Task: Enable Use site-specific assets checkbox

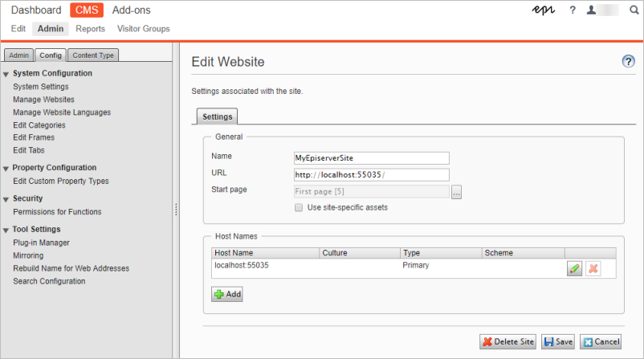Action: coord(300,207)
